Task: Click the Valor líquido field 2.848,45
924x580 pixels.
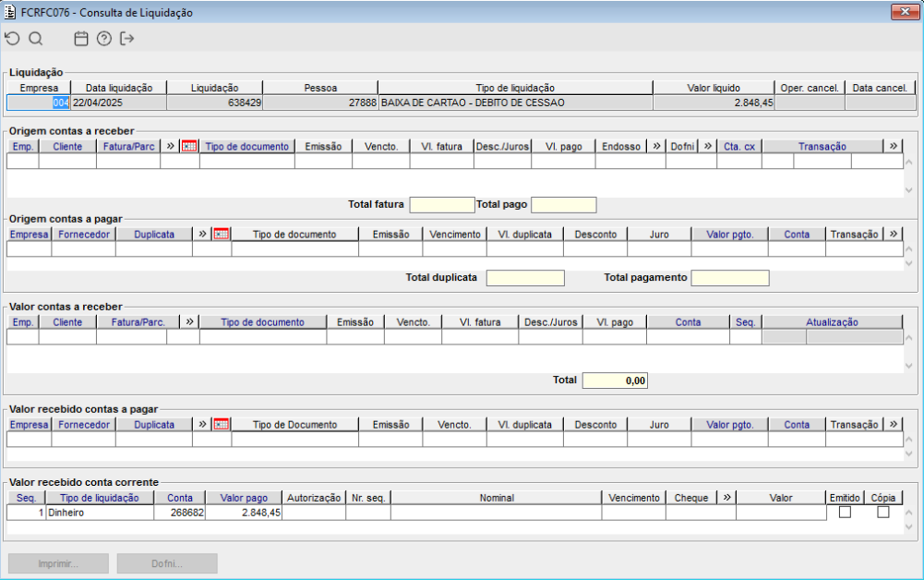Action: point(714,103)
